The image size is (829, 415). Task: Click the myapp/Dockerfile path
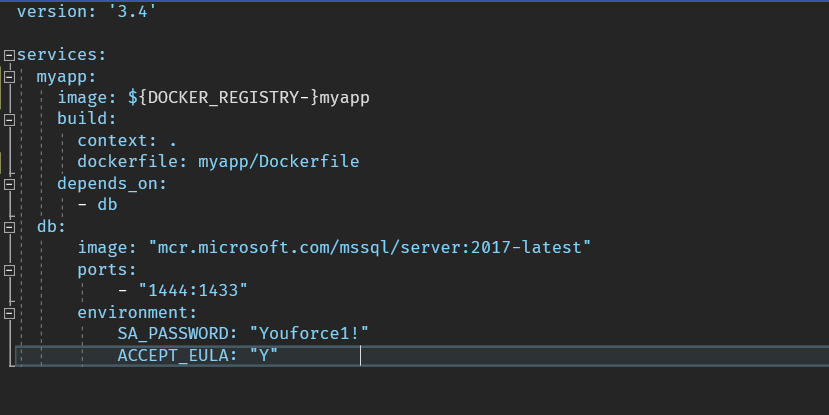click(279, 162)
